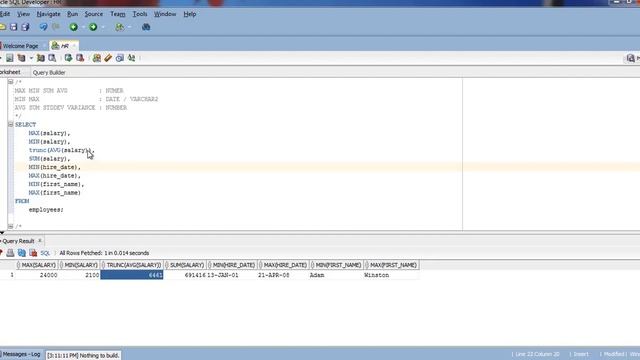Click the Undo arrow icon
The width and height of the screenshot is (640, 360).
click(43, 27)
